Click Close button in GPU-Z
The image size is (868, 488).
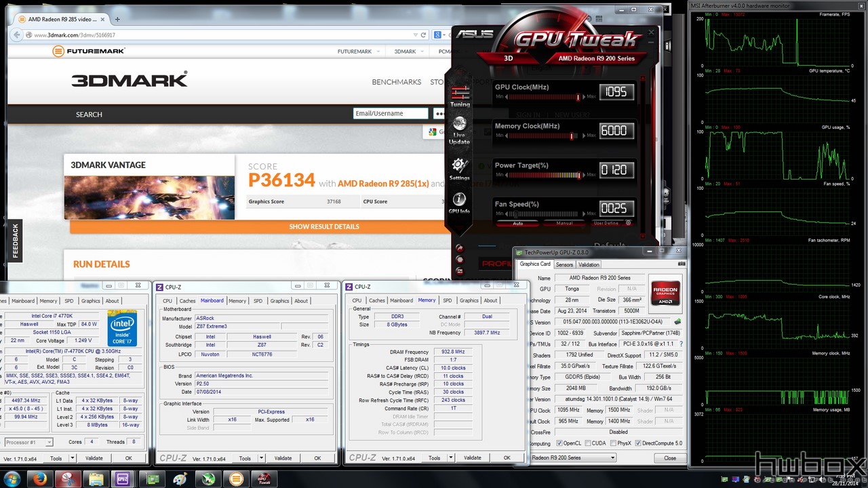pyautogui.click(x=670, y=457)
